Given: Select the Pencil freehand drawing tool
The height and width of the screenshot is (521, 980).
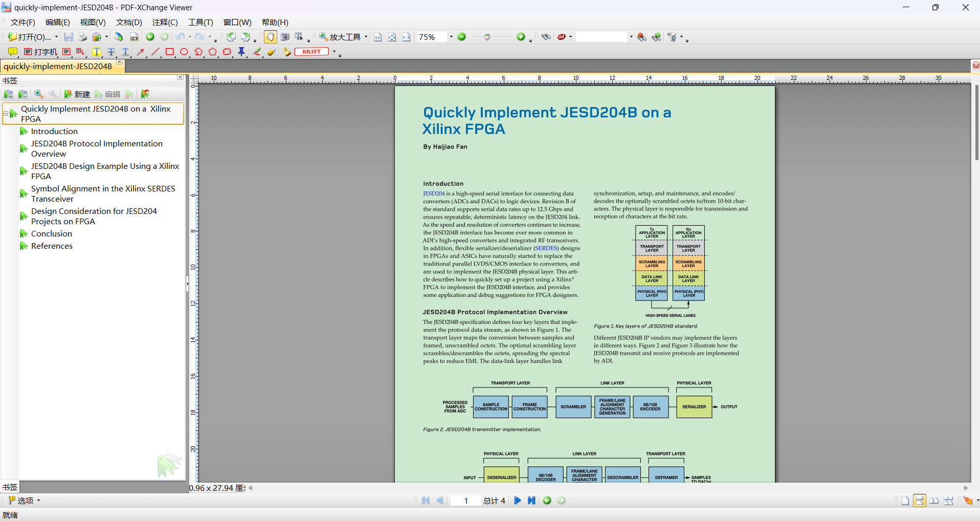Looking at the screenshot, I should pyautogui.click(x=257, y=52).
